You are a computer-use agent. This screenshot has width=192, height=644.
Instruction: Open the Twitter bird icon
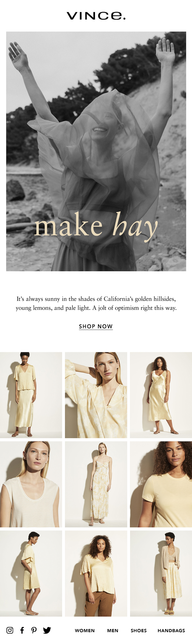[47, 630]
